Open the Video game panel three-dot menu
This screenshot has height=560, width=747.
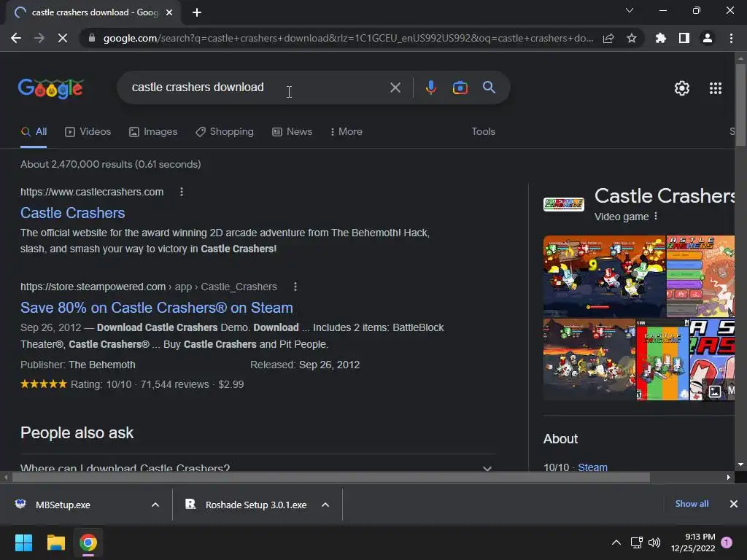tap(656, 216)
